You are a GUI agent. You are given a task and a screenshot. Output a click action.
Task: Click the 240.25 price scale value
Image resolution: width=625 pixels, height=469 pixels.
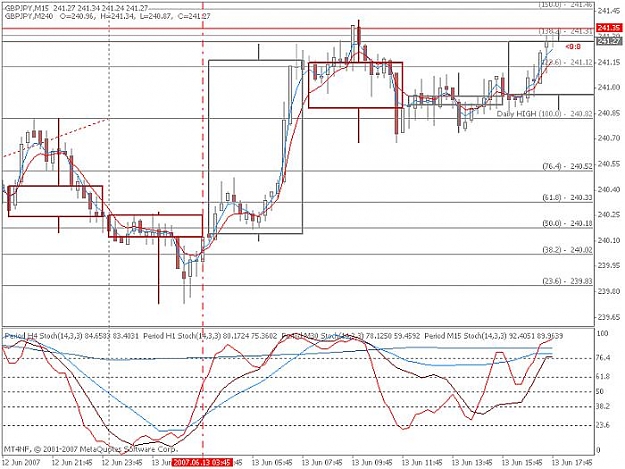609,215
